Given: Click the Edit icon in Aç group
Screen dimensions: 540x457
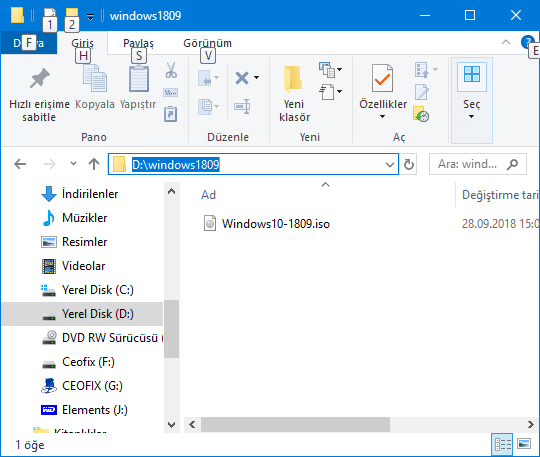Looking at the screenshot, I should pos(422,92).
